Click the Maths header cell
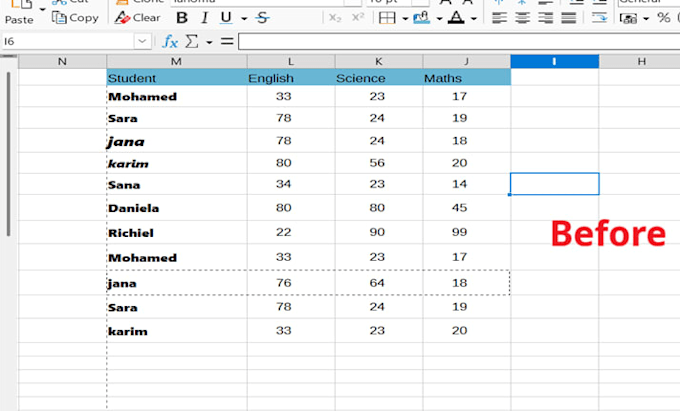680x411 pixels. pyautogui.click(x=467, y=78)
